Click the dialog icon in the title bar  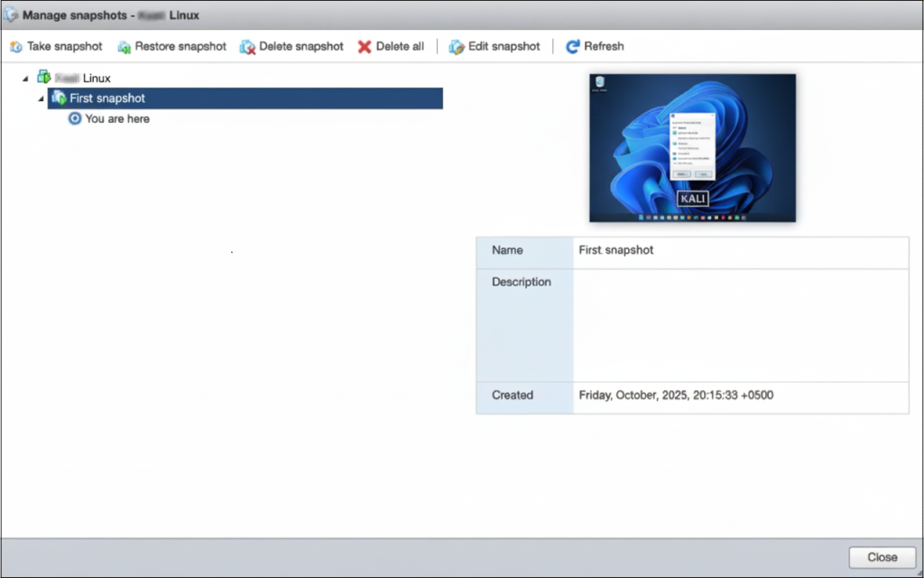(x=10, y=14)
